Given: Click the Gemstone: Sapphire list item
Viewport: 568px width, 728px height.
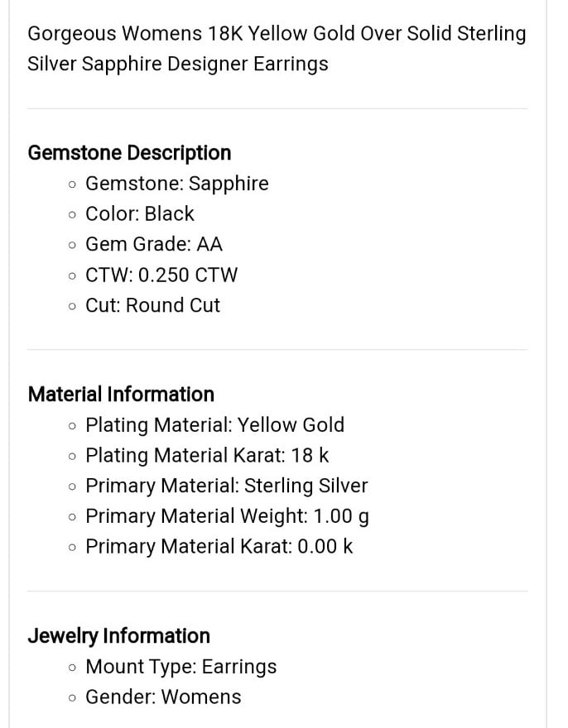Looking at the screenshot, I should click(x=177, y=184).
